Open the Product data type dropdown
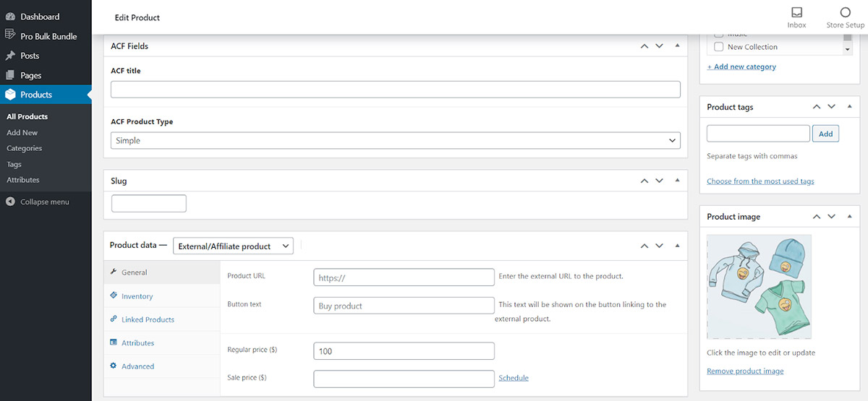 pos(233,246)
